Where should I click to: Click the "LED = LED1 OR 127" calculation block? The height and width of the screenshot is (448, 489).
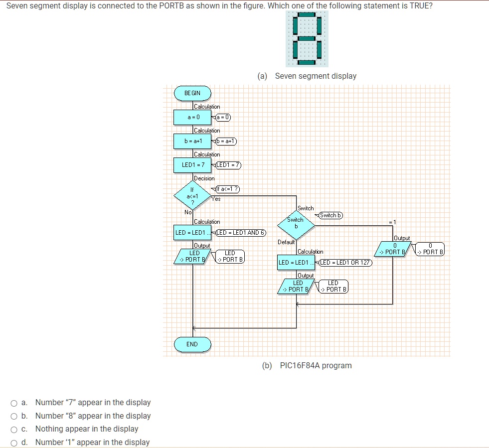[296, 263]
